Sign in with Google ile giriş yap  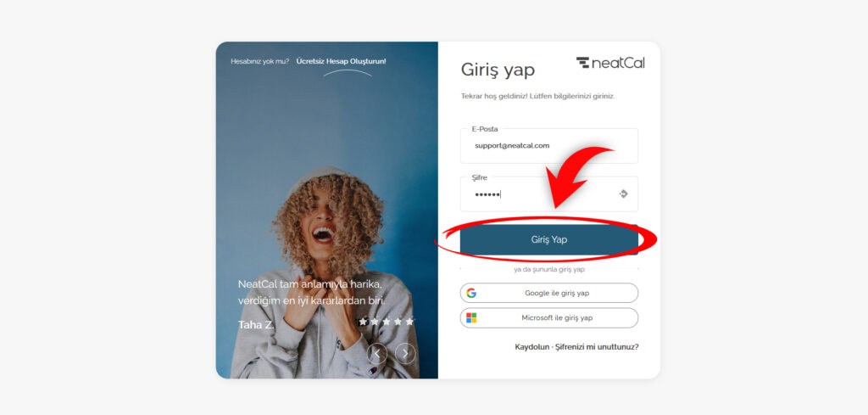tap(548, 293)
